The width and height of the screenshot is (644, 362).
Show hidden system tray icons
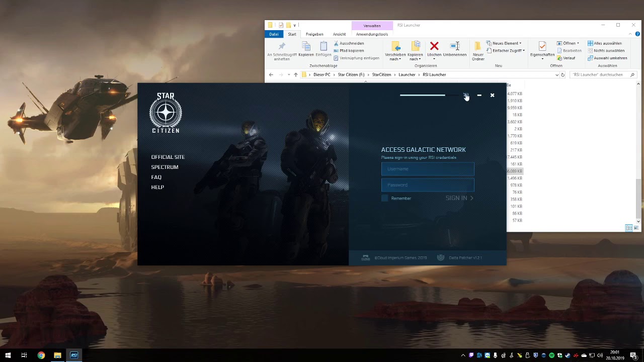463,355
